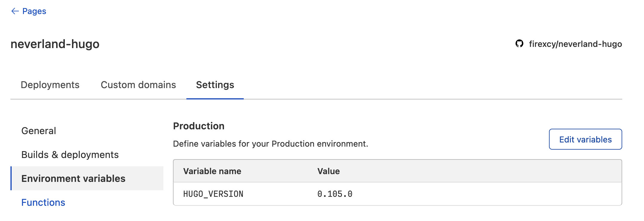Open the Functions settings link
Screen dimensions: 644x221
click(43, 202)
